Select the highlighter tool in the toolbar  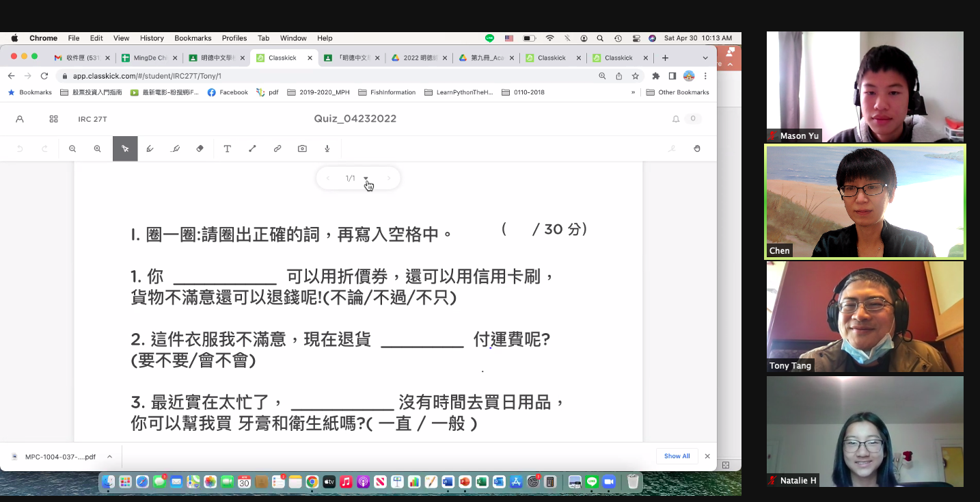(175, 148)
